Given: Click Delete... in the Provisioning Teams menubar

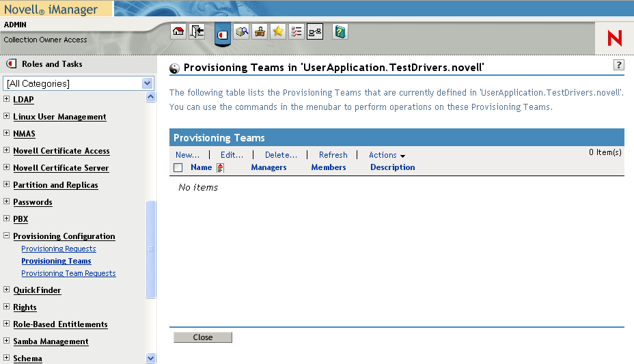Looking at the screenshot, I should coord(281,155).
